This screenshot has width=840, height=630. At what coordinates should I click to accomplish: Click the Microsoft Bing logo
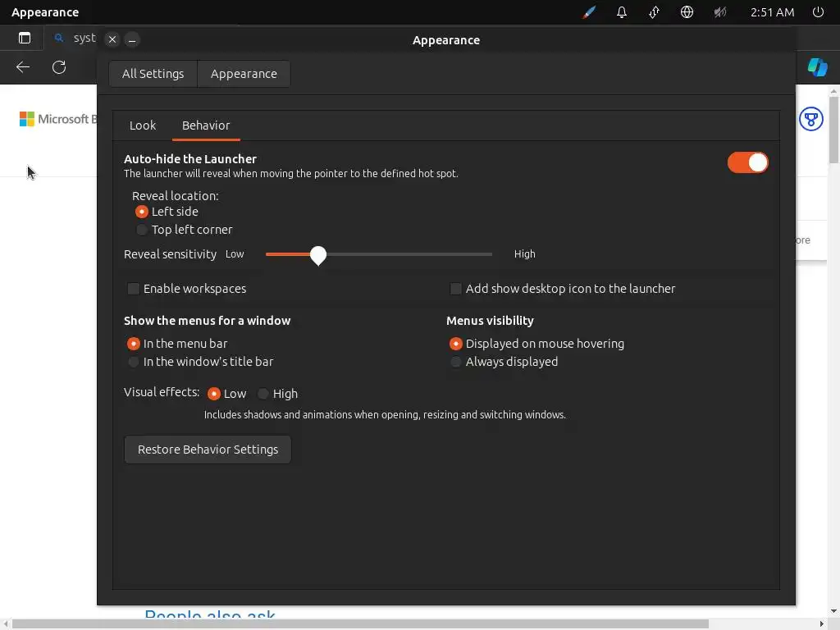58,119
